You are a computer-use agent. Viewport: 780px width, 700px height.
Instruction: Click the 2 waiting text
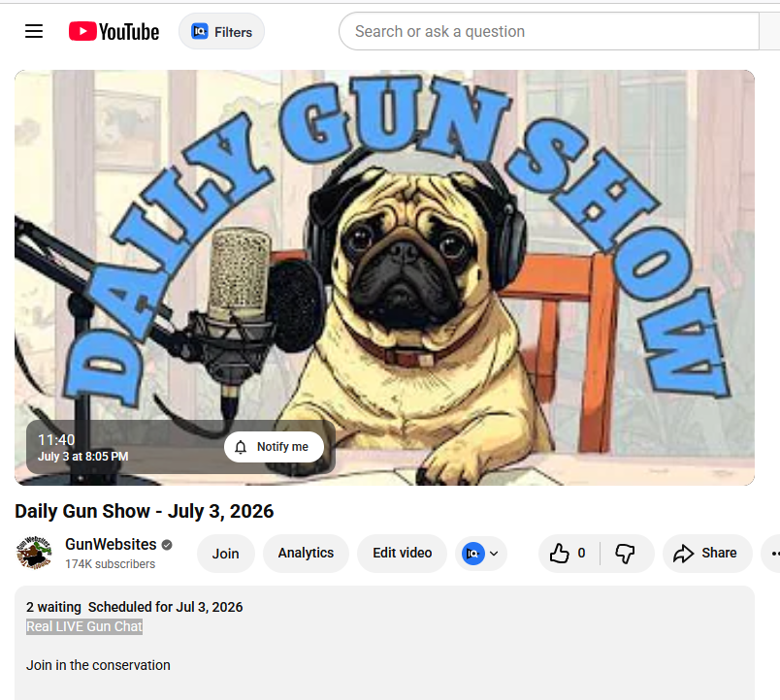(53, 607)
